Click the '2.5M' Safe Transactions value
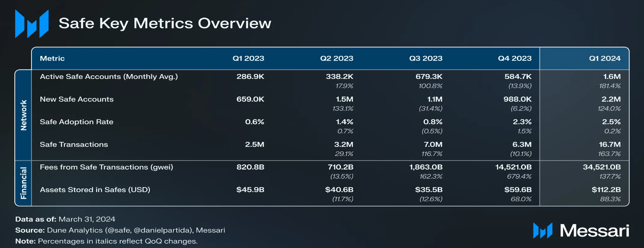This screenshot has height=248, width=644. click(254, 145)
